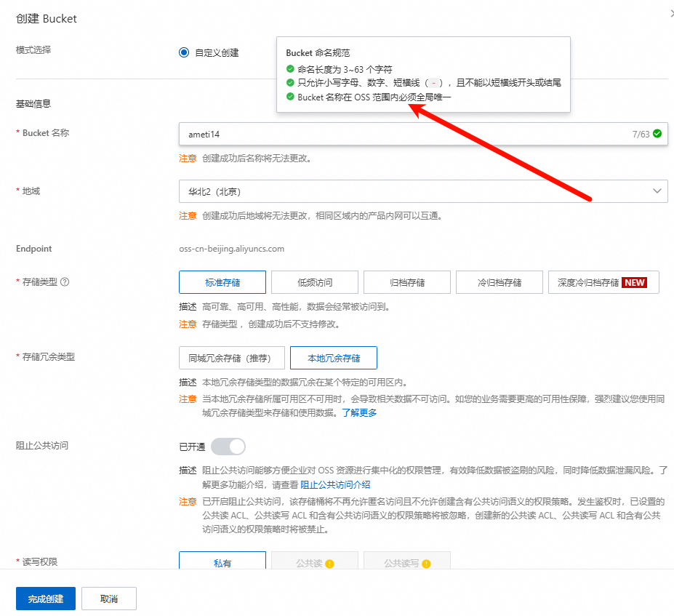Select 同城冗余存储（推荐） option
This screenshot has width=674, height=616.
(232, 358)
